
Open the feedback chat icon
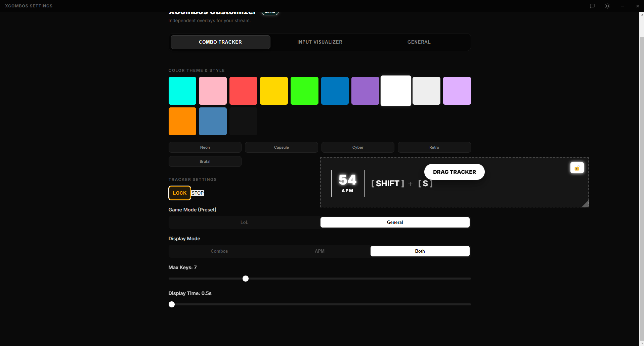[x=592, y=6]
